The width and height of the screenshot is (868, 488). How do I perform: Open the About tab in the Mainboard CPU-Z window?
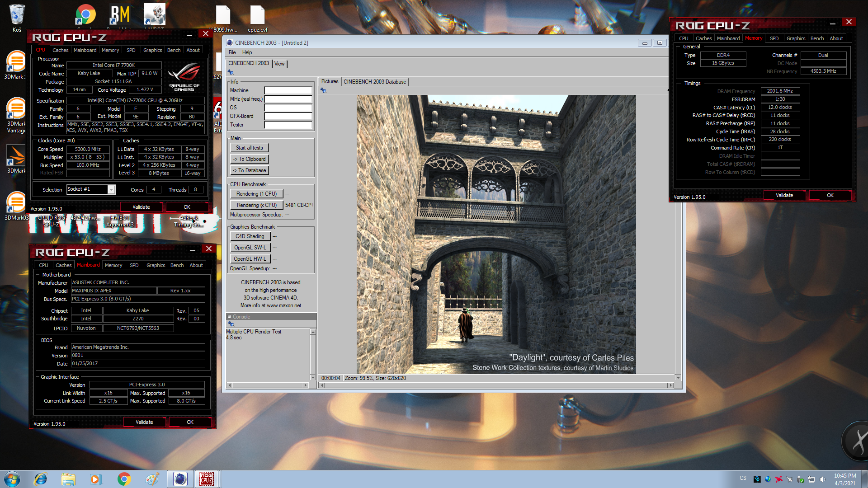pyautogui.click(x=196, y=265)
